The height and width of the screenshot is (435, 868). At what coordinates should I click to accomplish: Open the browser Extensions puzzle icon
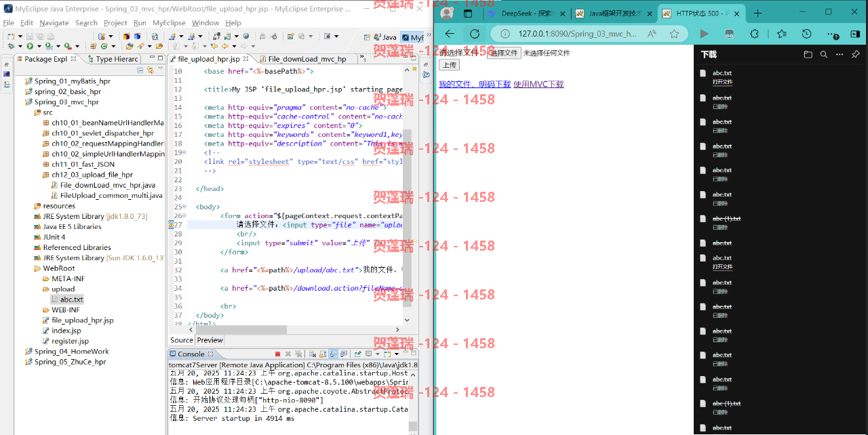pyautogui.click(x=754, y=33)
